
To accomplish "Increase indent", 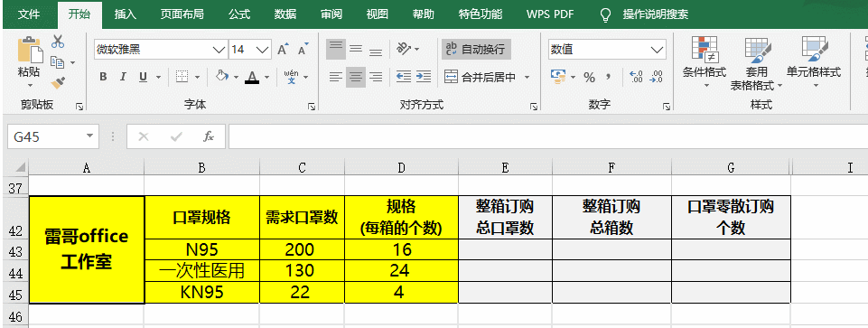I will pyautogui.click(x=424, y=77).
